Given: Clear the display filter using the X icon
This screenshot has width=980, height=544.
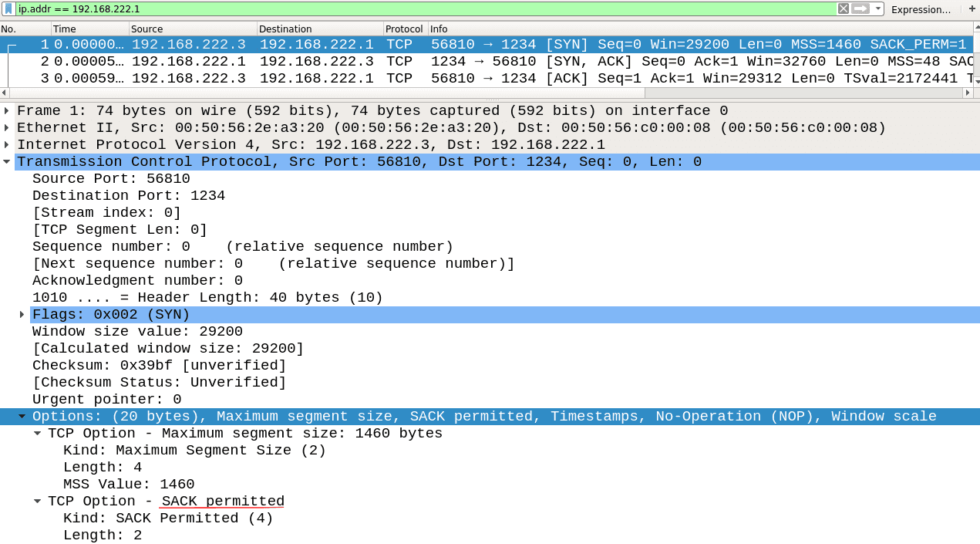Looking at the screenshot, I should pyautogui.click(x=841, y=9).
